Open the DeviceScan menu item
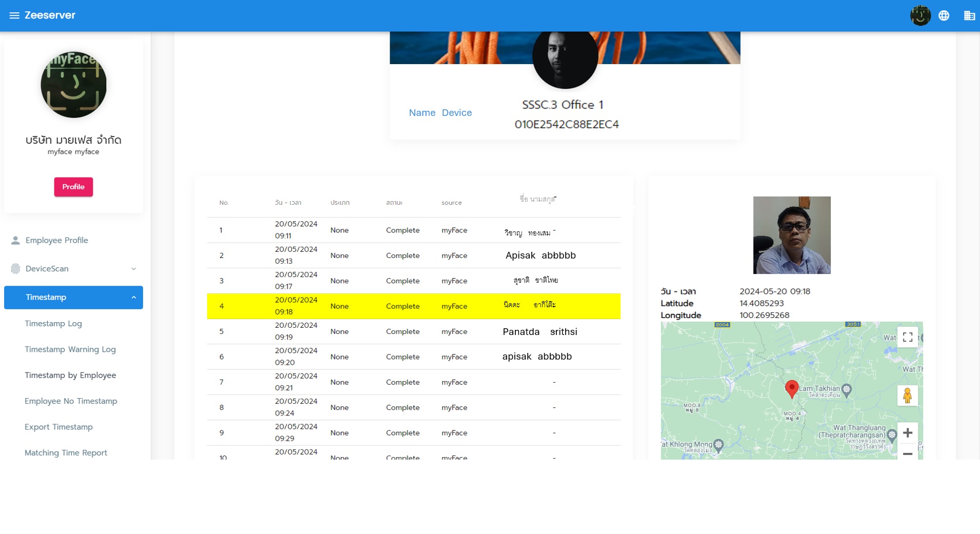Viewport: 980px width, 534px height. click(x=73, y=269)
